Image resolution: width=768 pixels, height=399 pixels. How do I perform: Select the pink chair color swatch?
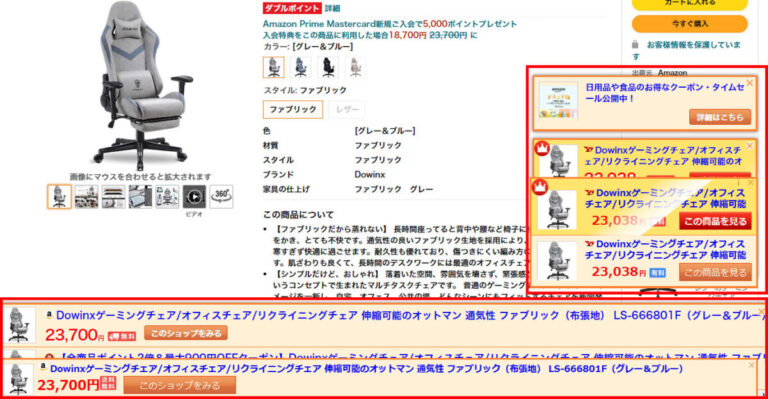click(355, 68)
